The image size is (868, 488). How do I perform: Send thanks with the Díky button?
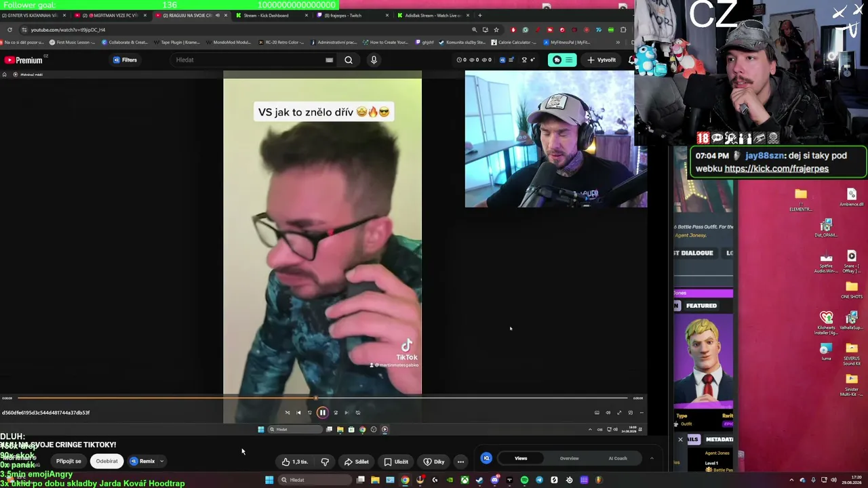click(x=434, y=462)
